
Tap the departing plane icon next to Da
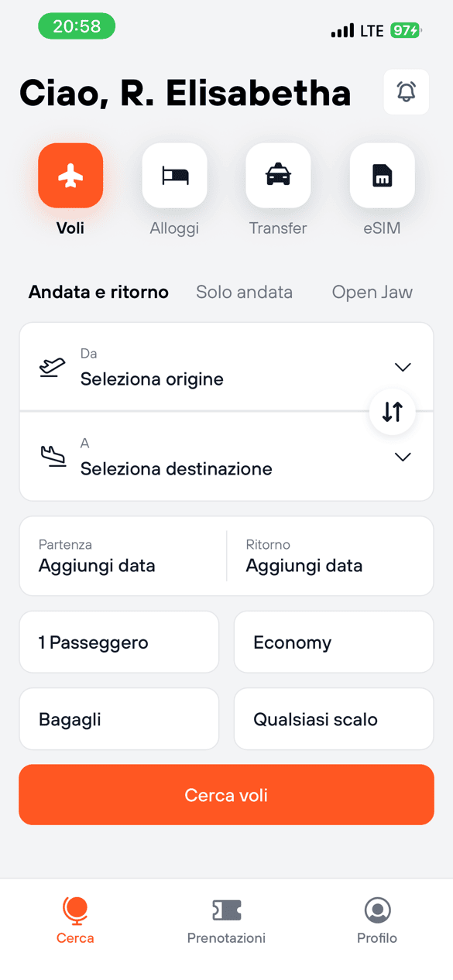click(x=51, y=368)
